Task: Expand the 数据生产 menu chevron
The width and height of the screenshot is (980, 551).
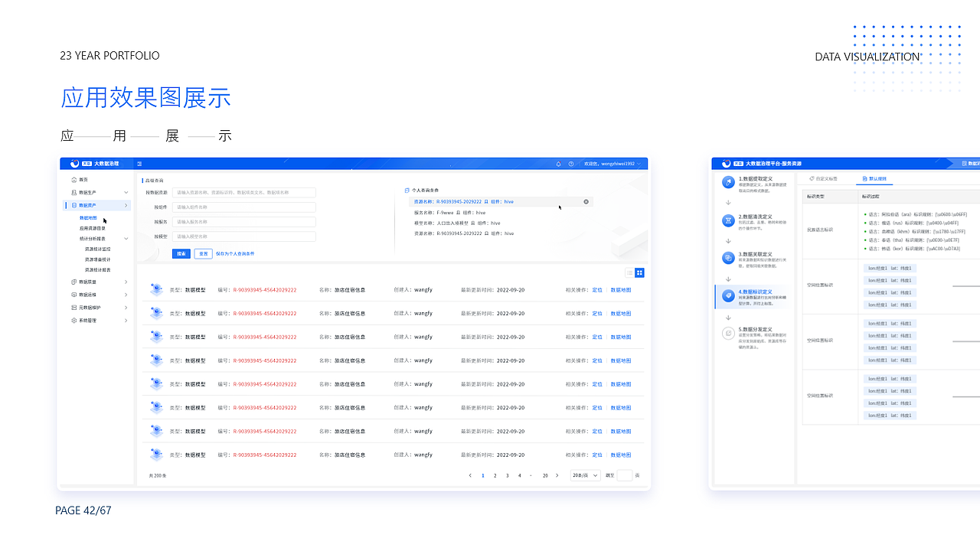Action: click(x=126, y=192)
